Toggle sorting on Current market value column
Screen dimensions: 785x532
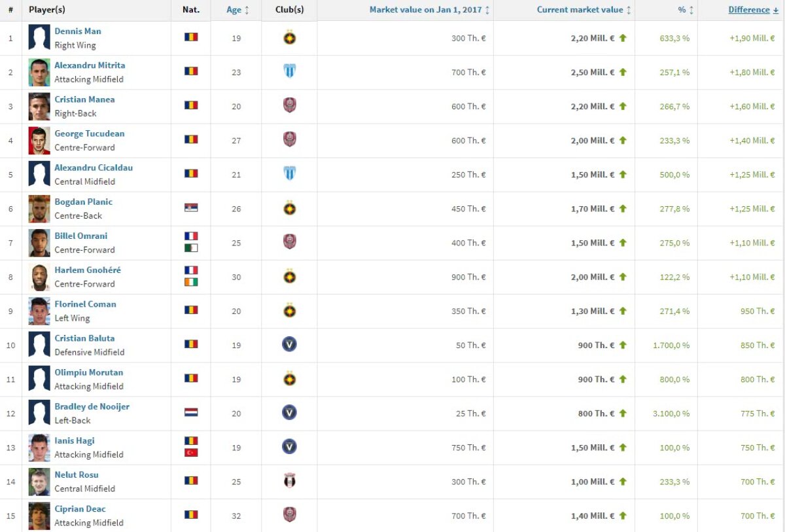pos(629,9)
